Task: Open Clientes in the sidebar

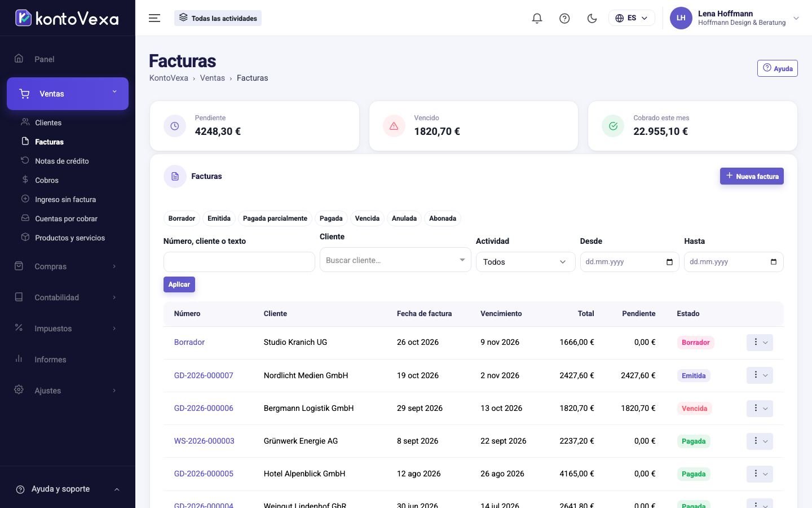Action: [x=48, y=122]
